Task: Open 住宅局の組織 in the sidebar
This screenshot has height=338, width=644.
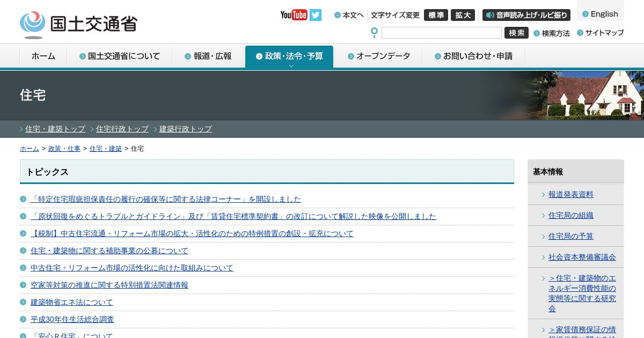Action: [571, 215]
